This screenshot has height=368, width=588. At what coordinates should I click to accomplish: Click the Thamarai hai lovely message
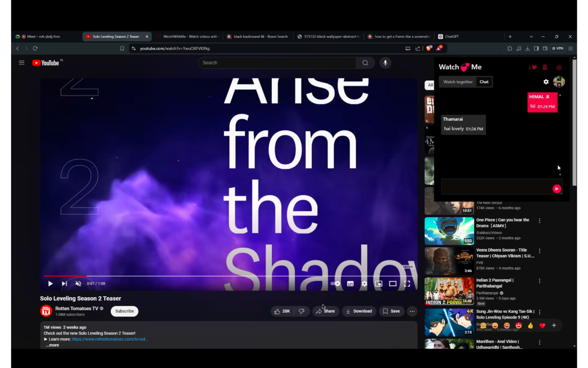[464, 125]
